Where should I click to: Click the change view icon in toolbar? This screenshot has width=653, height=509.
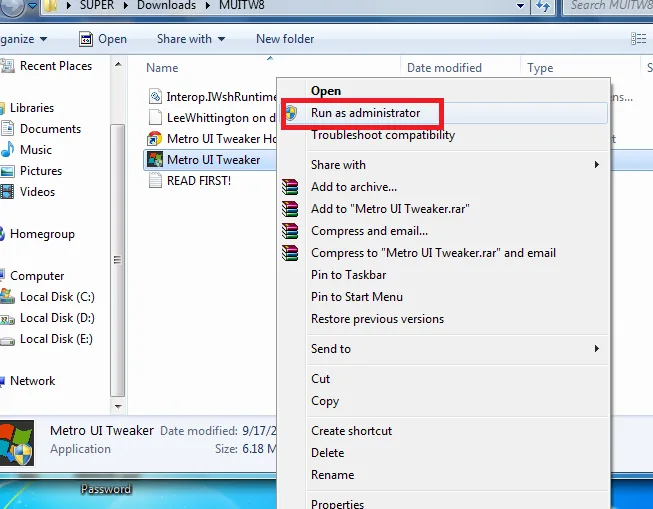(638, 39)
